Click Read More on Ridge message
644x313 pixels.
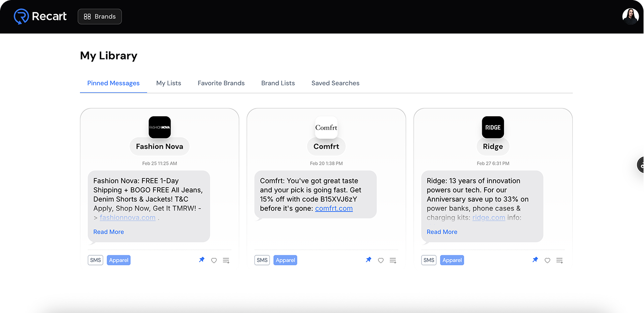442,232
